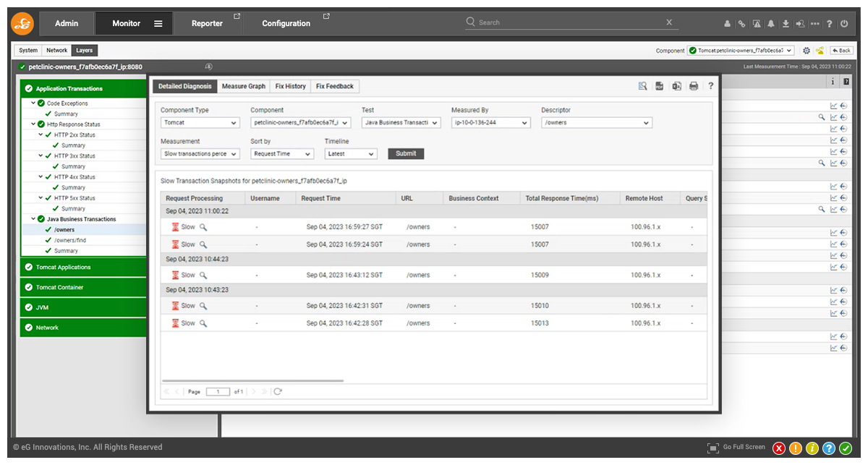Screen dimensions: 868x465
Task: Clear the search box with X icon
Action: click(x=669, y=22)
